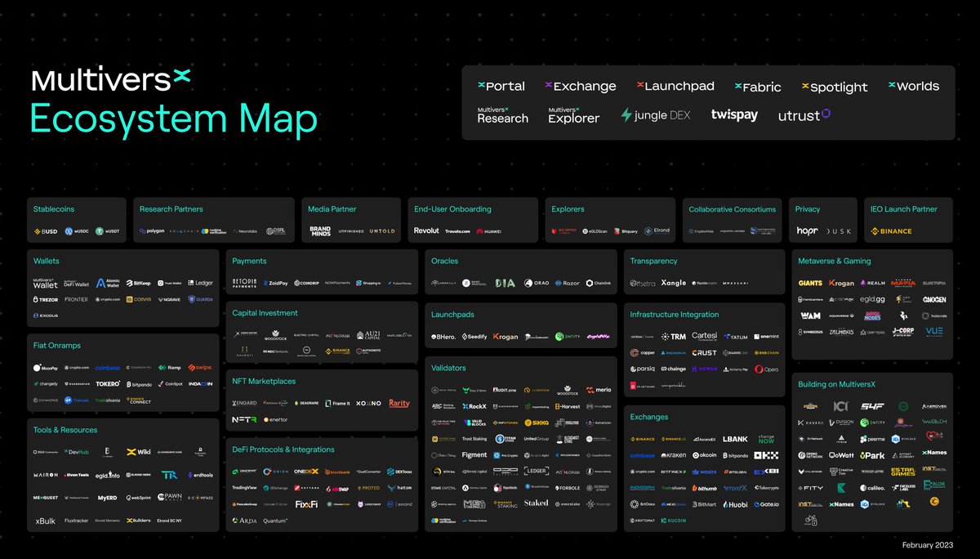Click the Trezor logo in Wallets

pos(46,300)
